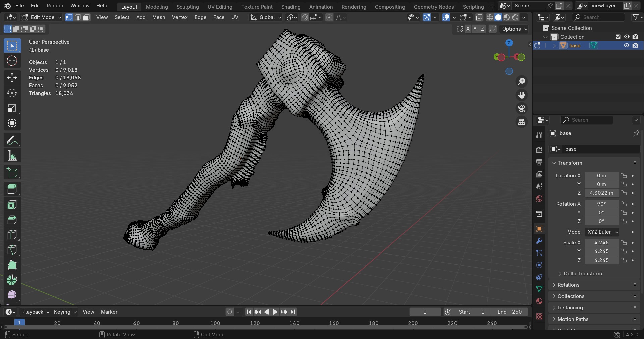Open Playback dropdown in timeline
This screenshot has height=339, width=644.
[36, 312]
